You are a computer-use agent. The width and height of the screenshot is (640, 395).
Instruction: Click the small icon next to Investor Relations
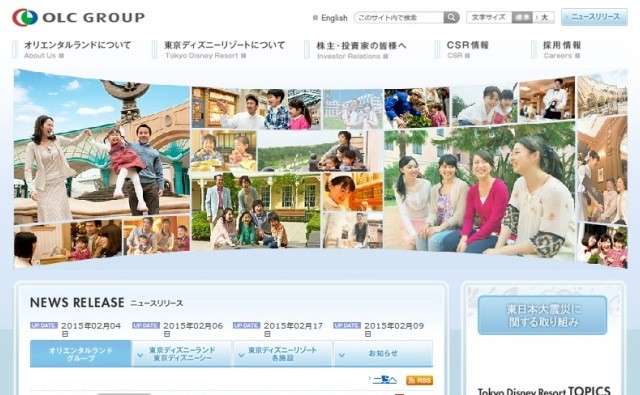point(385,56)
